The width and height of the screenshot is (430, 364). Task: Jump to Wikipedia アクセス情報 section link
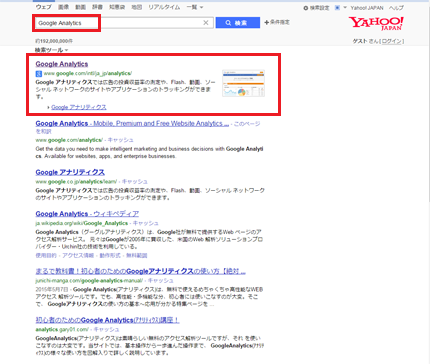[78, 255]
